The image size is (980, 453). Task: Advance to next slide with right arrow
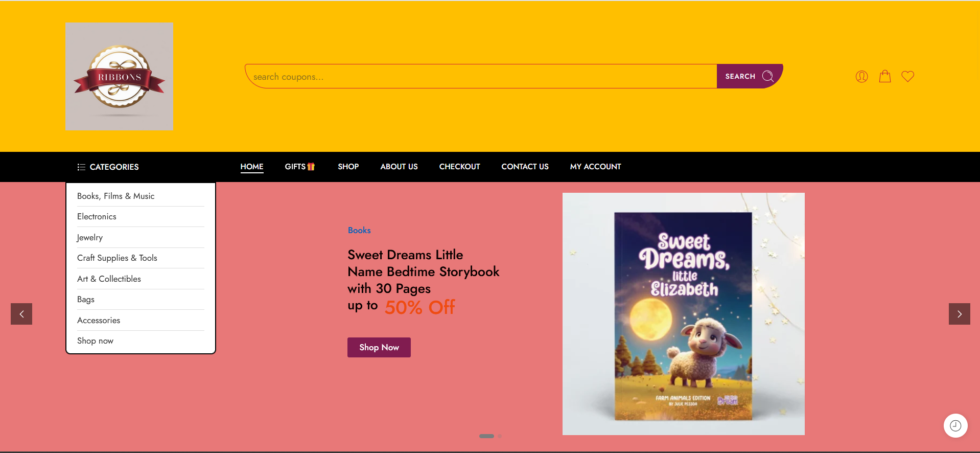click(959, 314)
